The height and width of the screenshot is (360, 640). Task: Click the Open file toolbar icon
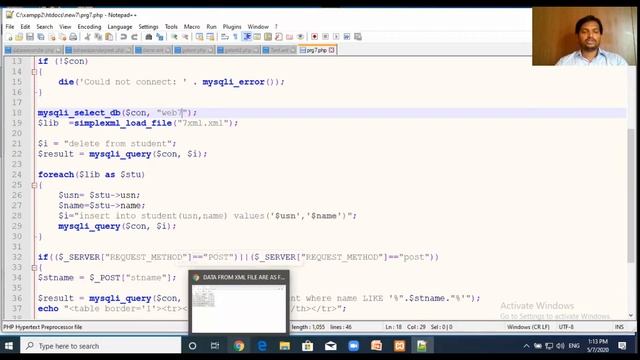point(19,37)
